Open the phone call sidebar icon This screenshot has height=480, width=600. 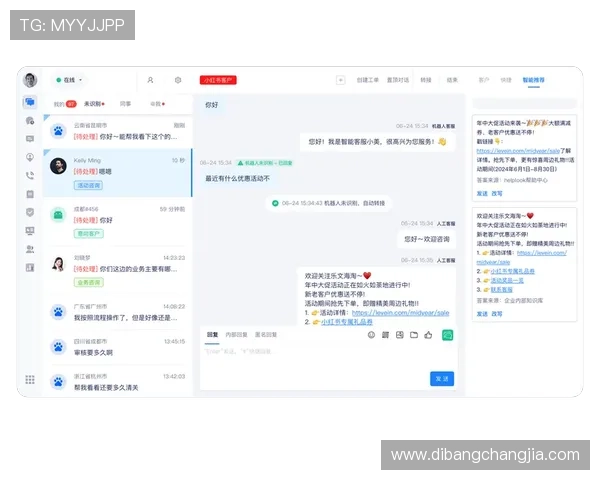pos(30,176)
